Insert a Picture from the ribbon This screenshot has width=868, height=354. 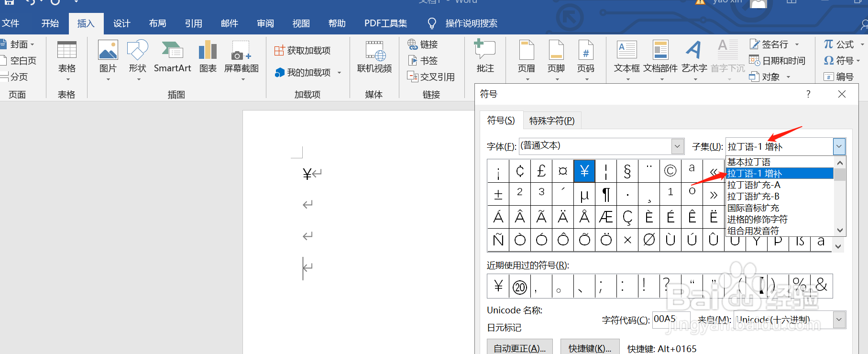click(108, 61)
